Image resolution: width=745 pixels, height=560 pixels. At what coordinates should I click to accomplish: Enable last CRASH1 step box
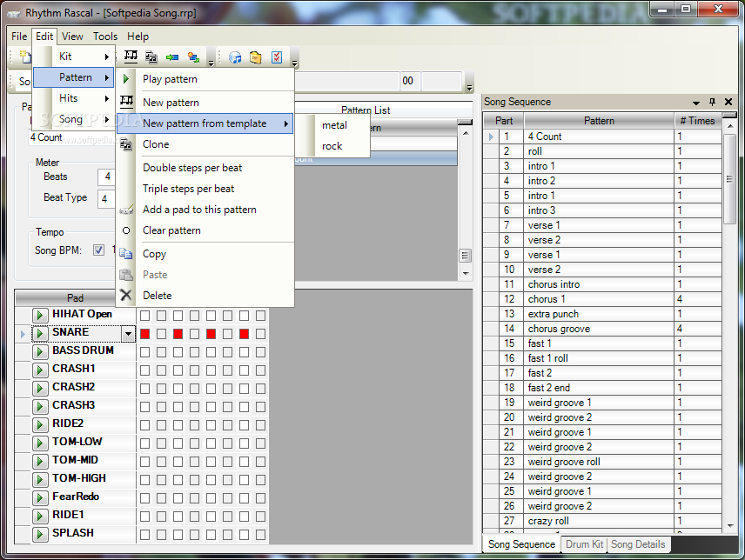point(260,370)
